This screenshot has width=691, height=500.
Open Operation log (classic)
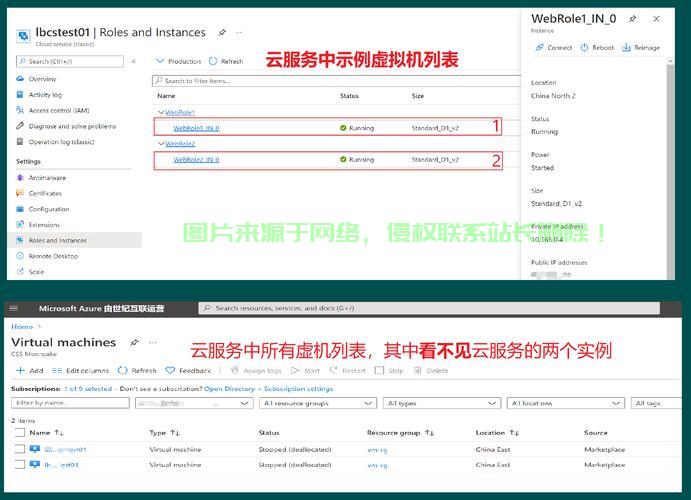pos(61,142)
